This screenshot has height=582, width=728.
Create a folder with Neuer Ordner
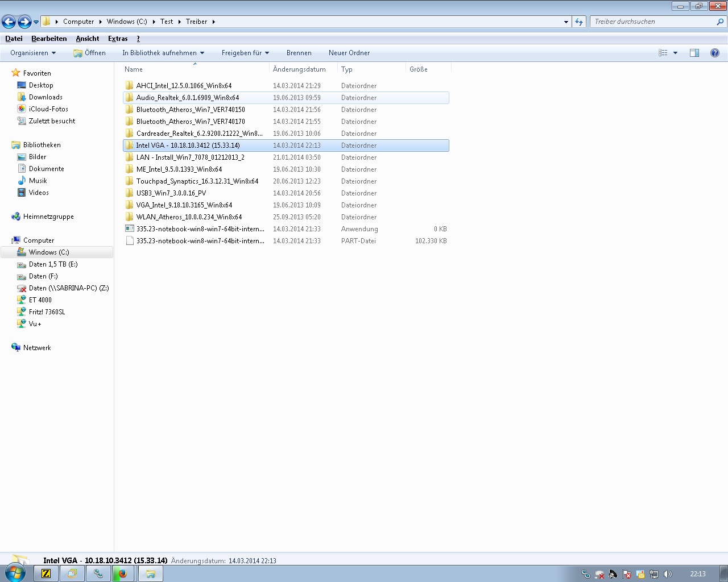(349, 53)
